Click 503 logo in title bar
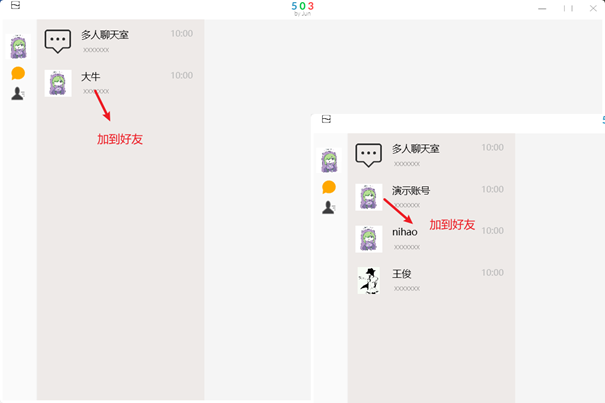The image size is (605, 403). pos(302,6)
